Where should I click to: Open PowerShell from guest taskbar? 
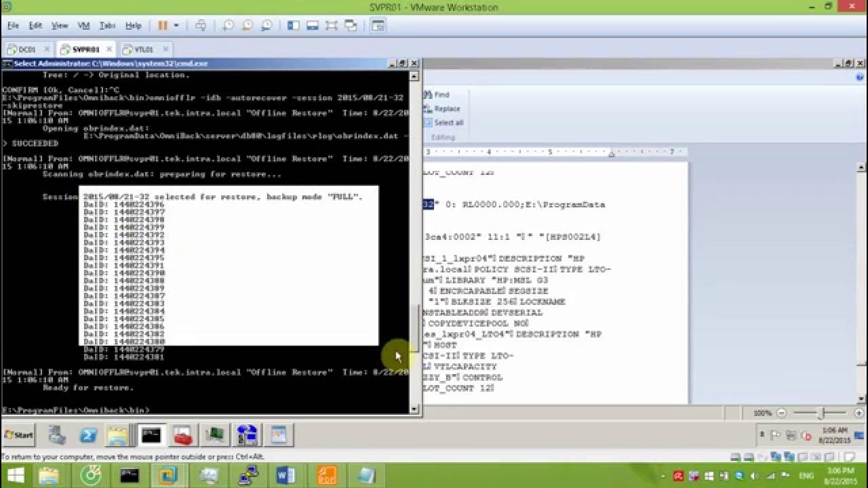click(88, 435)
